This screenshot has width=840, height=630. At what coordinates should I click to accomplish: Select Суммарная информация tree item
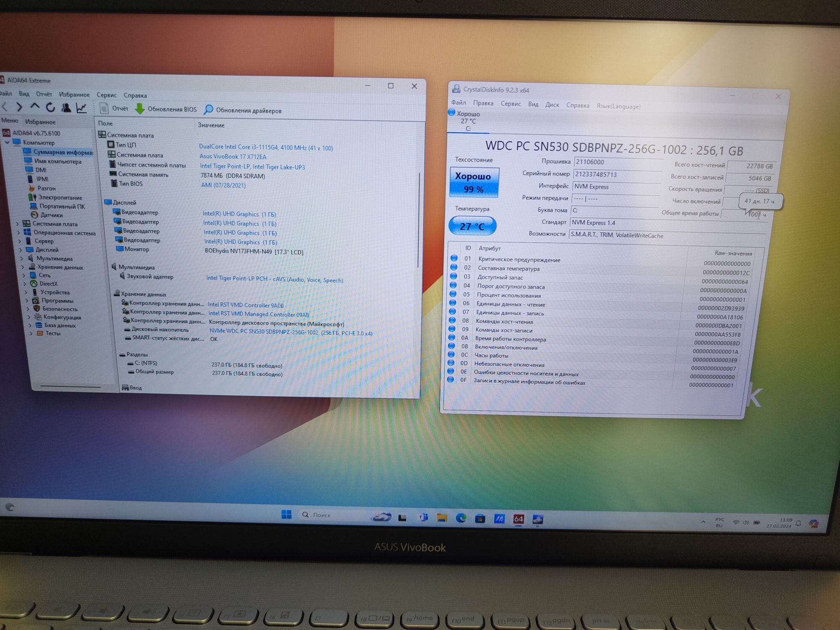(x=58, y=152)
